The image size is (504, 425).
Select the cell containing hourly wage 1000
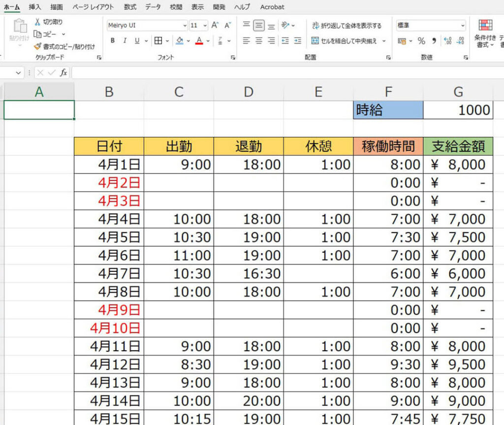tap(458, 110)
